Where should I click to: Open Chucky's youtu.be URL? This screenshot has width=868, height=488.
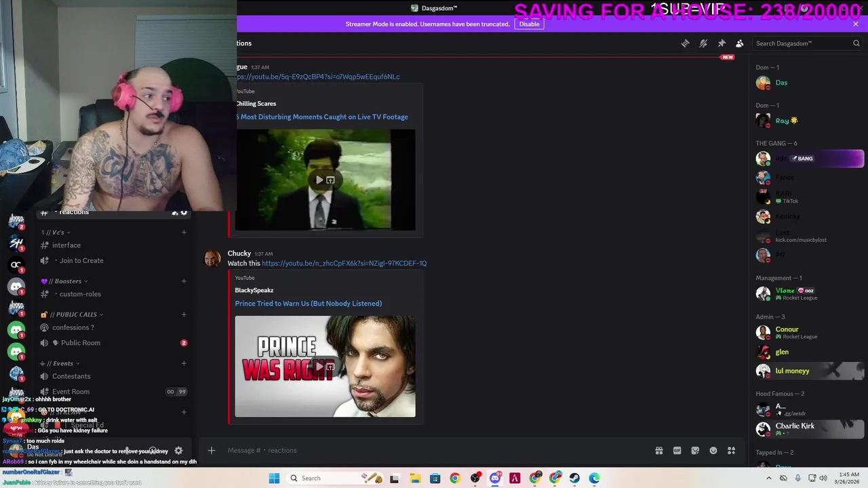[x=344, y=263]
